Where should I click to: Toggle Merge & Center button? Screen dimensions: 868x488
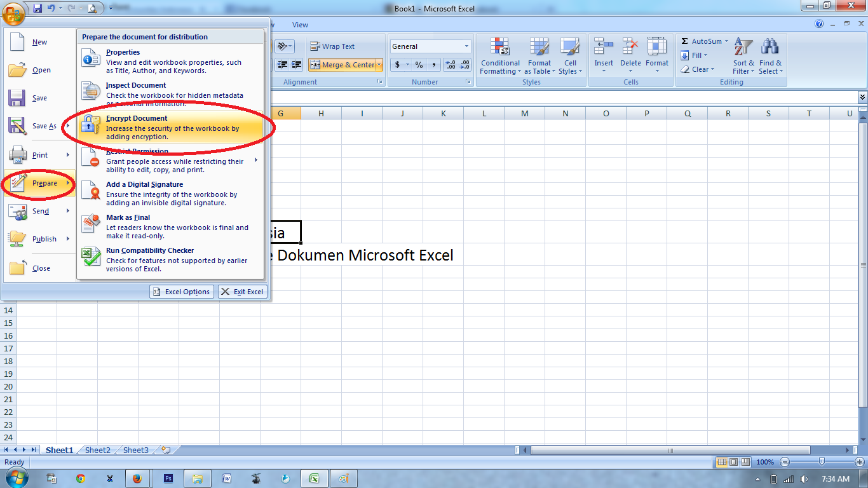(342, 65)
